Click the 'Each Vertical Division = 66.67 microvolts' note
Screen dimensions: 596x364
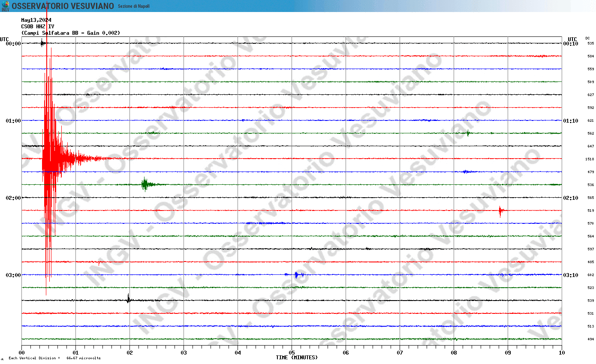(55, 358)
